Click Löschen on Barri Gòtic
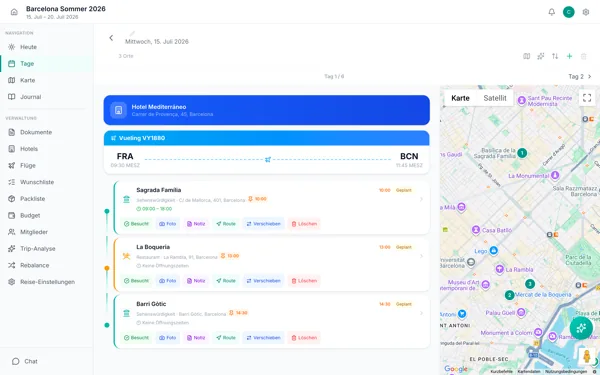Image resolution: width=600 pixels, height=375 pixels. (304, 338)
